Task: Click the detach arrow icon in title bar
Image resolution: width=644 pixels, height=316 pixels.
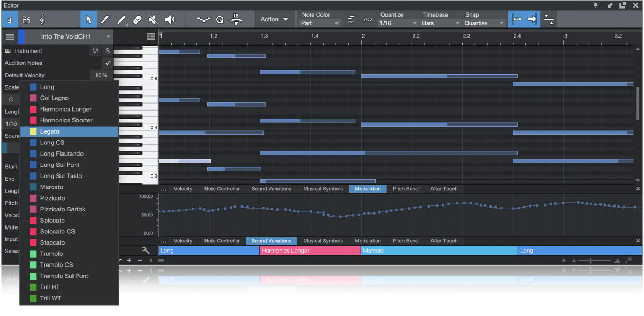Action: (x=611, y=5)
